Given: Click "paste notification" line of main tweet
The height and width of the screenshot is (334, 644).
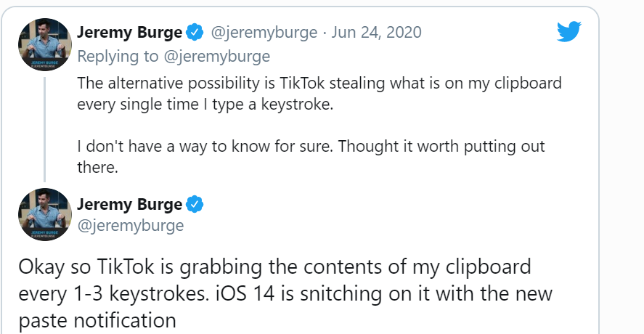Looking at the screenshot, I should click(x=97, y=320).
